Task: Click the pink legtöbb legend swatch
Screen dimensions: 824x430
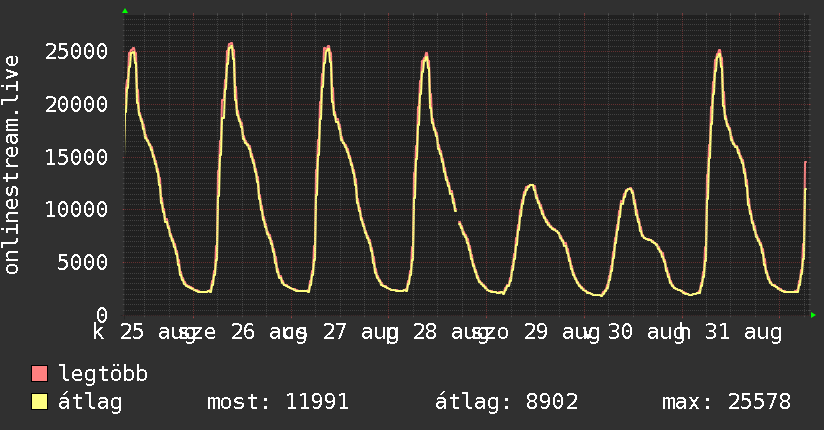Action: [x=39, y=373]
